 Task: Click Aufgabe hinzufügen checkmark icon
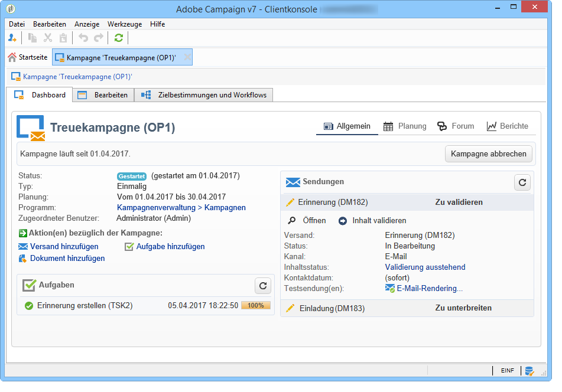(x=129, y=247)
